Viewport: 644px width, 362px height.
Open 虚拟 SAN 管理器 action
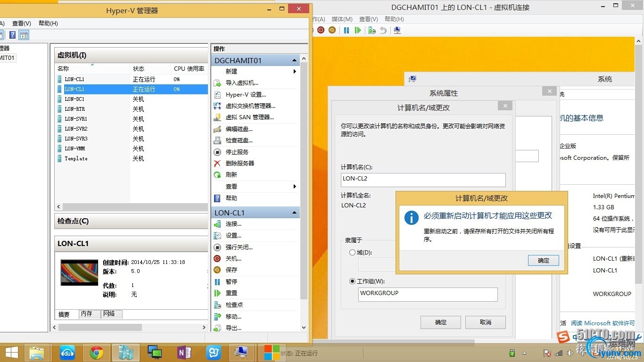coord(249,117)
